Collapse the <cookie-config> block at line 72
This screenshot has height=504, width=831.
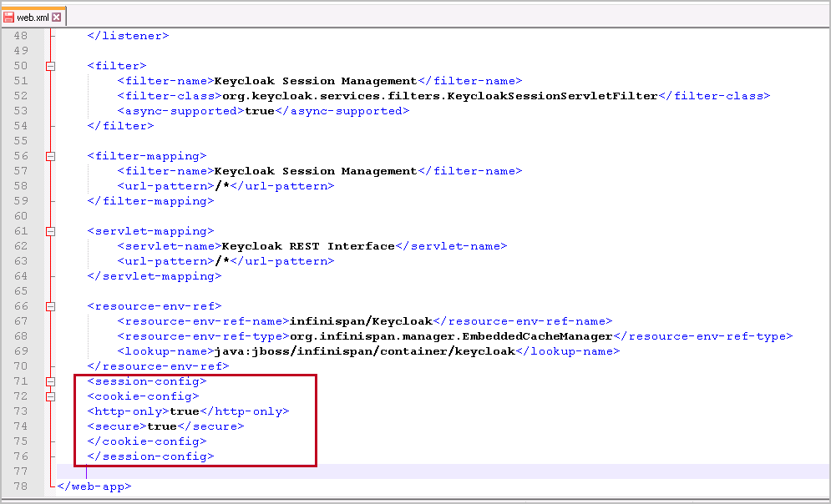pyautogui.click(x=50, y=396)
